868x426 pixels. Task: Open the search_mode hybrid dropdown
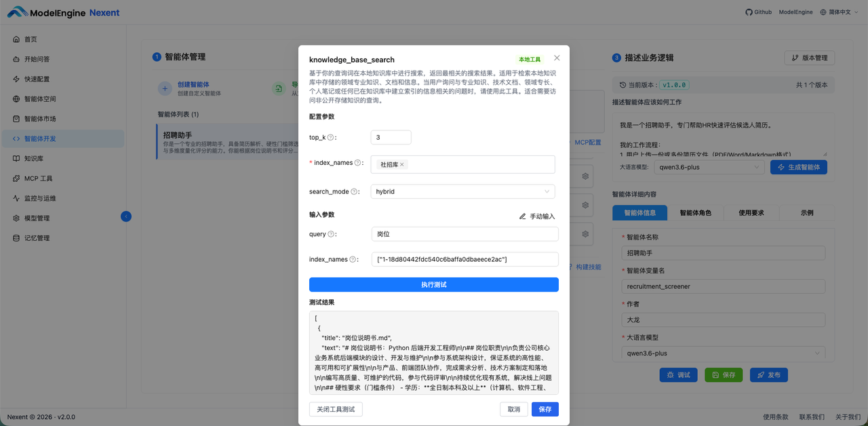coord(462,191)
